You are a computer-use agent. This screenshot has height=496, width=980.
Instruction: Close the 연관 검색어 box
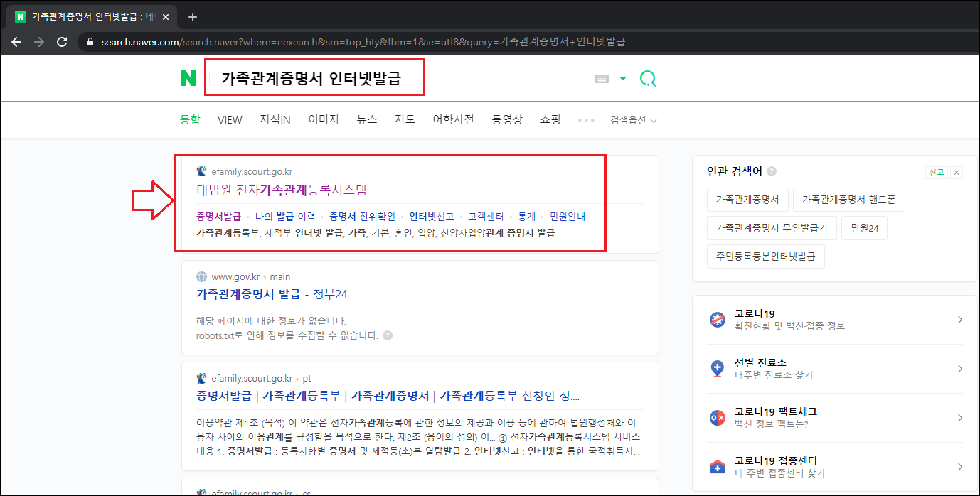[957, 172]
